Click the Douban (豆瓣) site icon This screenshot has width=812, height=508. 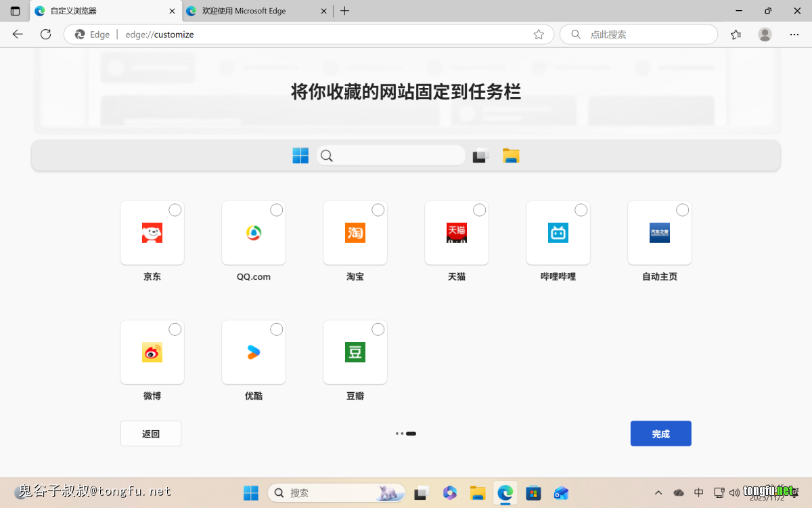(355, 352)
